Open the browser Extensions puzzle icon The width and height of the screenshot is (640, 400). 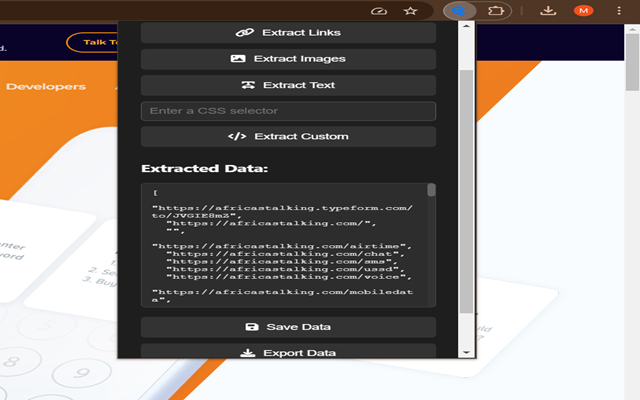tap(496, 11)
